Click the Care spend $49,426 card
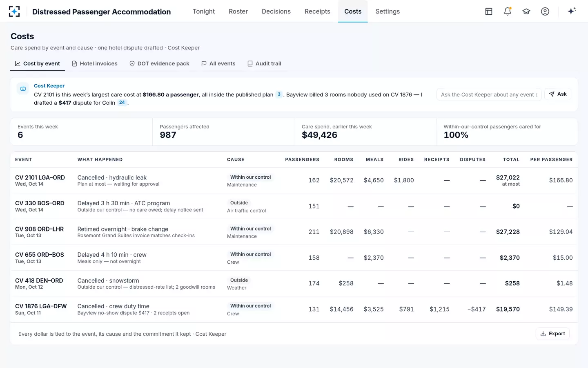588x368 pixels. point(365,132)
